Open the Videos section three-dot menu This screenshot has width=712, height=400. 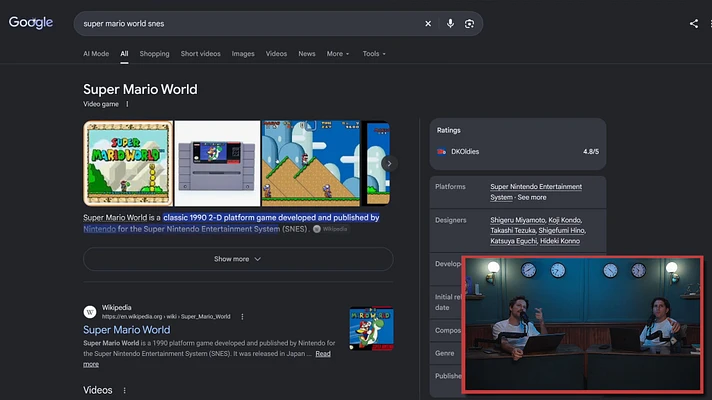[124, 390]
